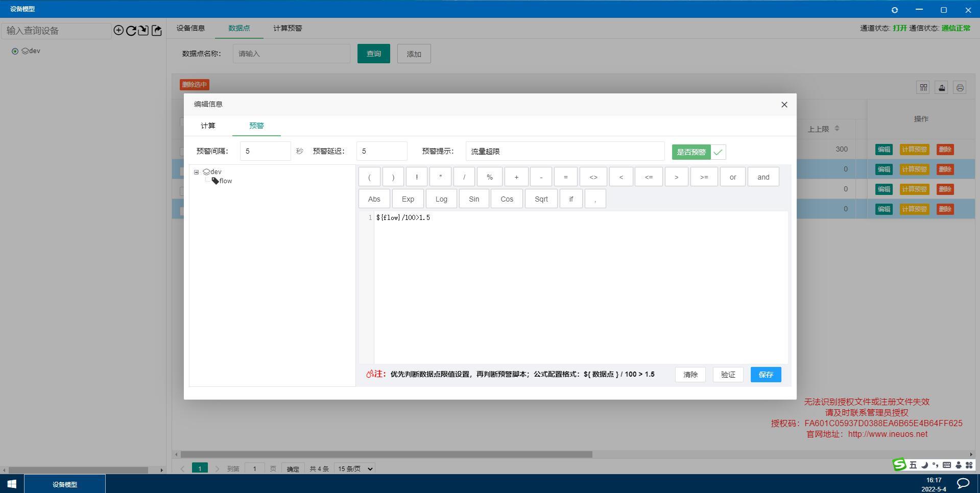Insert the * multiply operator
Screen dimensions: 980x493
click(x=440, y=177)
